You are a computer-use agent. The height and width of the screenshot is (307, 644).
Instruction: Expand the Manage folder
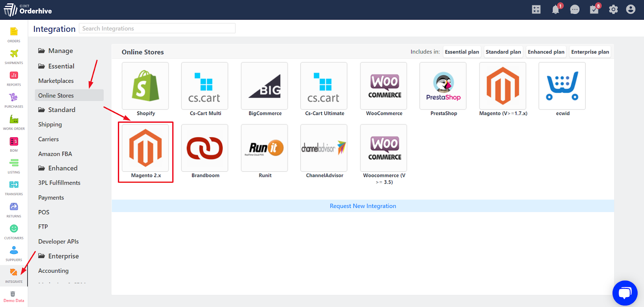(56, 51)
